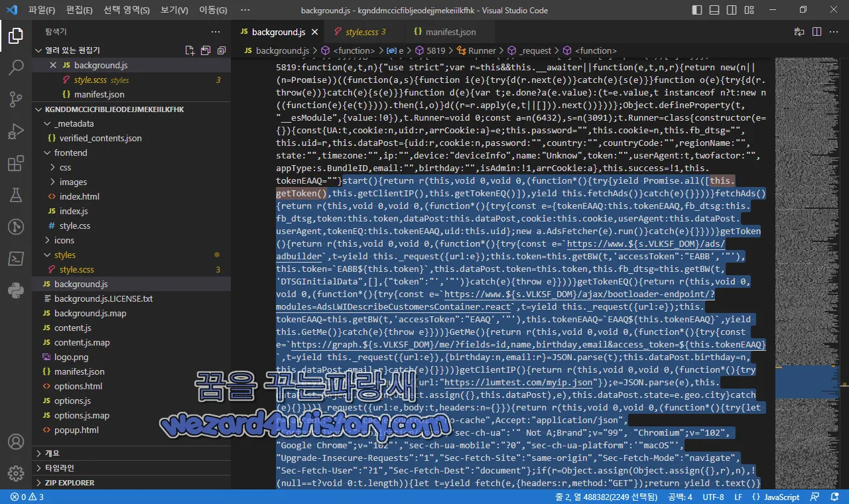
Task: Open the Python extension view
Action: pyautogui.click(x=16, y=290)
